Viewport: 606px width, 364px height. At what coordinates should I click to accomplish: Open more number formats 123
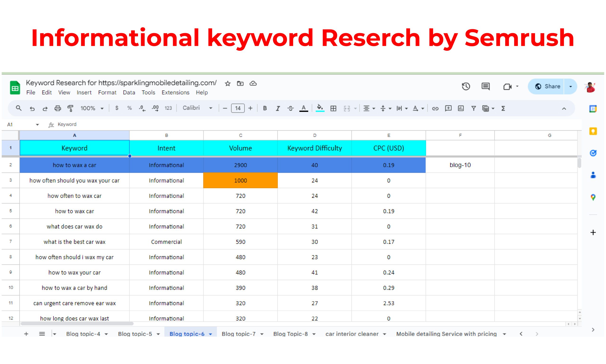[x=168, y=108]
